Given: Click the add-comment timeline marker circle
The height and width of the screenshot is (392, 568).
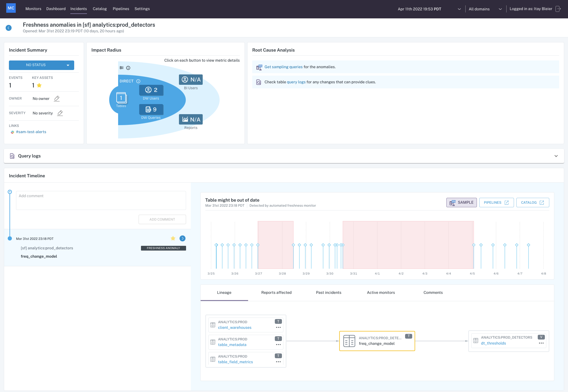Looking at the screenshot, I should [x=10, y=192].
